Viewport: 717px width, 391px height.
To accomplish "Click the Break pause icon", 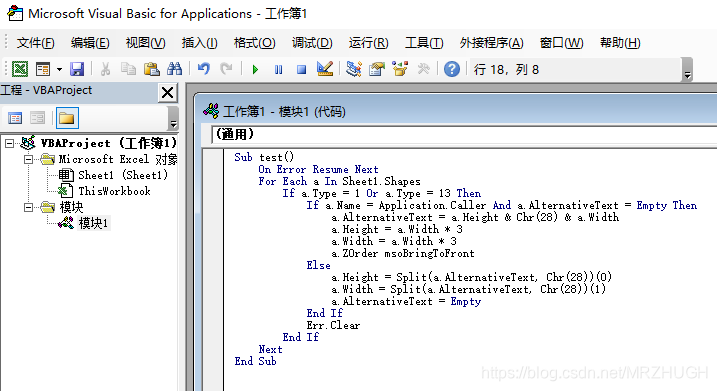I will [x=278, y=70].
